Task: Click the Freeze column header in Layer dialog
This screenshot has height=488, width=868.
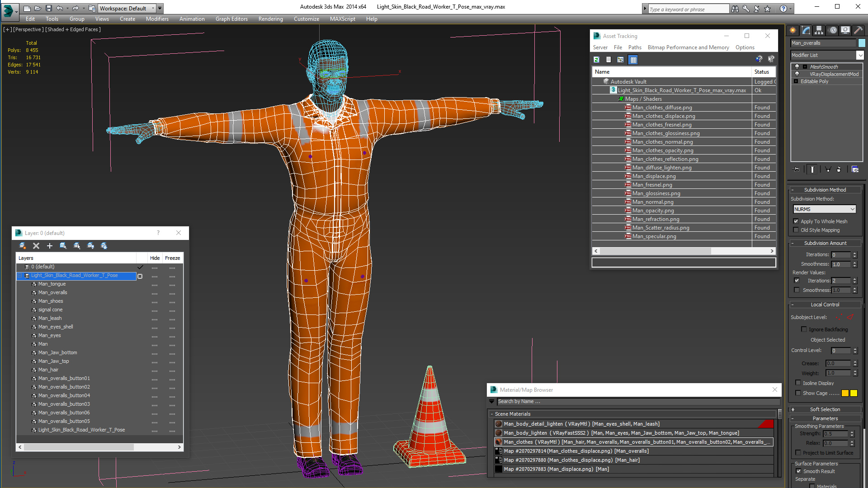Action: click(172, 258)
